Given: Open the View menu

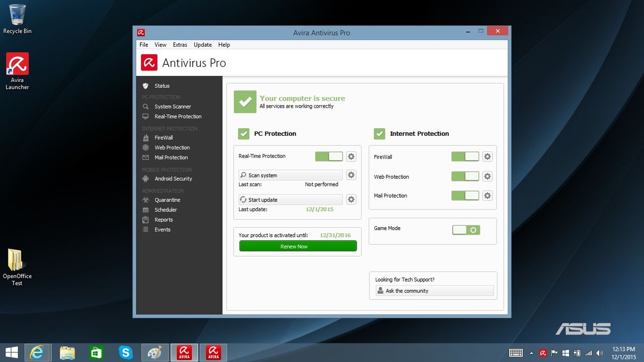Looking at the screenshot, I should click(x=160, y=45).
